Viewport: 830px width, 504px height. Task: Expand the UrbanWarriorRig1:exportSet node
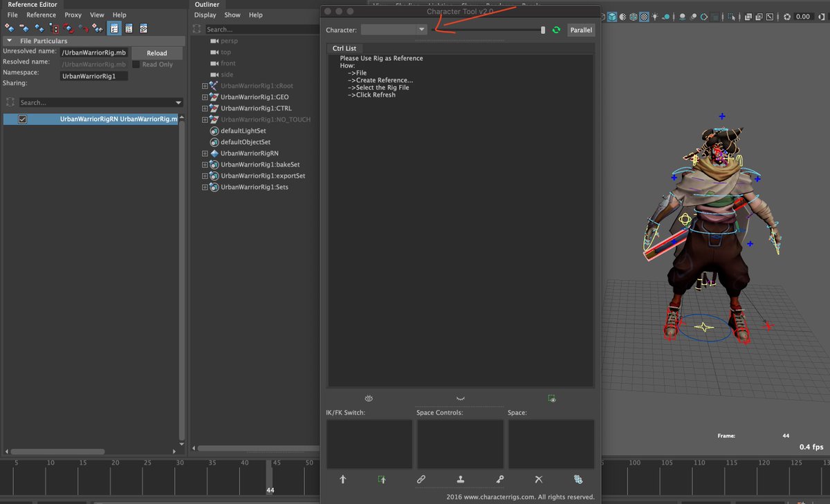click(x=205, y=176)
